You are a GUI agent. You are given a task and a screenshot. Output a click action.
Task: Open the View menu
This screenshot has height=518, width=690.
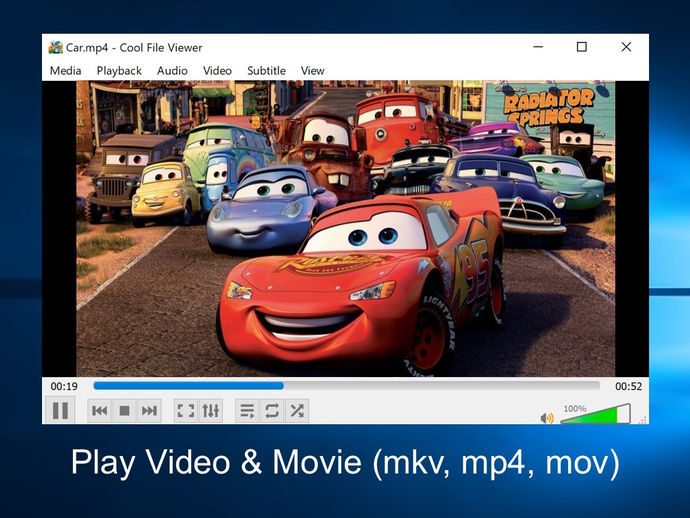pos(312,70)
